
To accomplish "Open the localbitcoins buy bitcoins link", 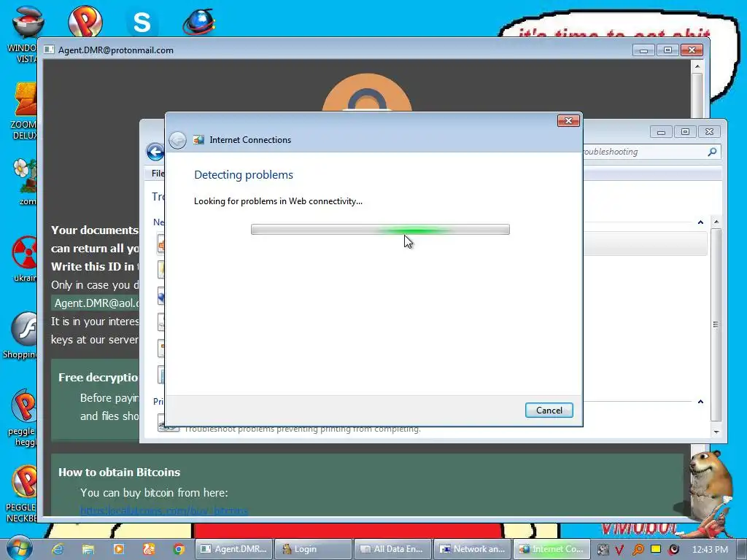I will tap(164, 511).
